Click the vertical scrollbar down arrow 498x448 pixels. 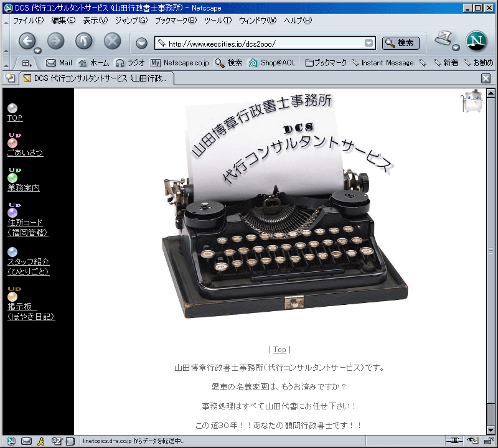point(491,430)
